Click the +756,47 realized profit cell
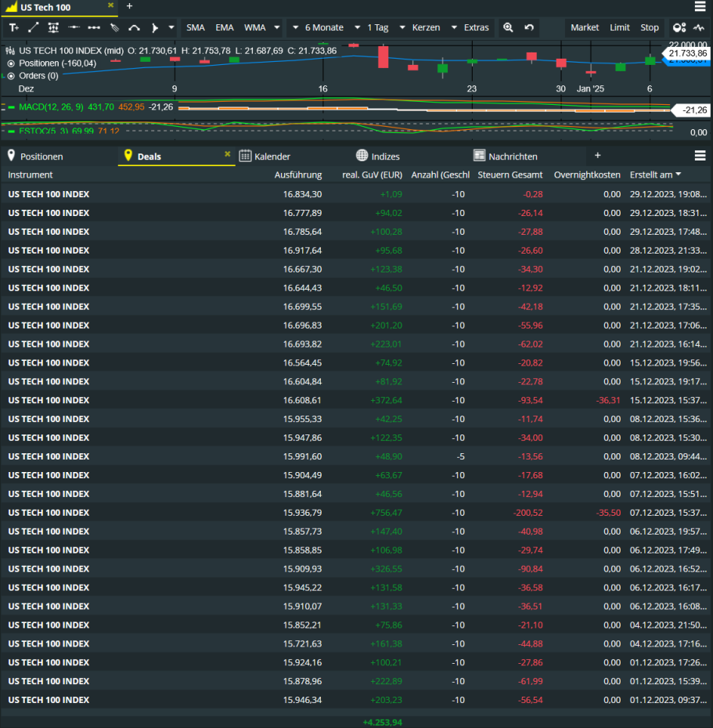 pyautogui.click(x=386, y=513)
